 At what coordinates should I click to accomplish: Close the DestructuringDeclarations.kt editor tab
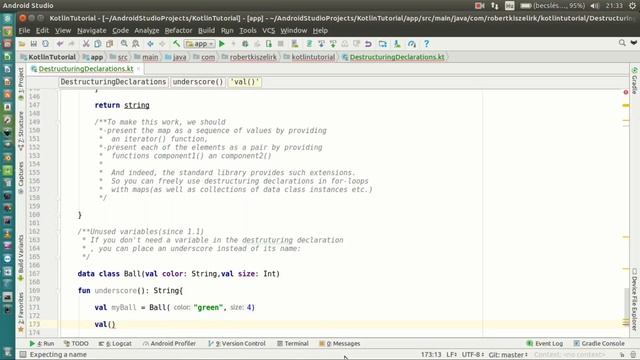point(138,69)
